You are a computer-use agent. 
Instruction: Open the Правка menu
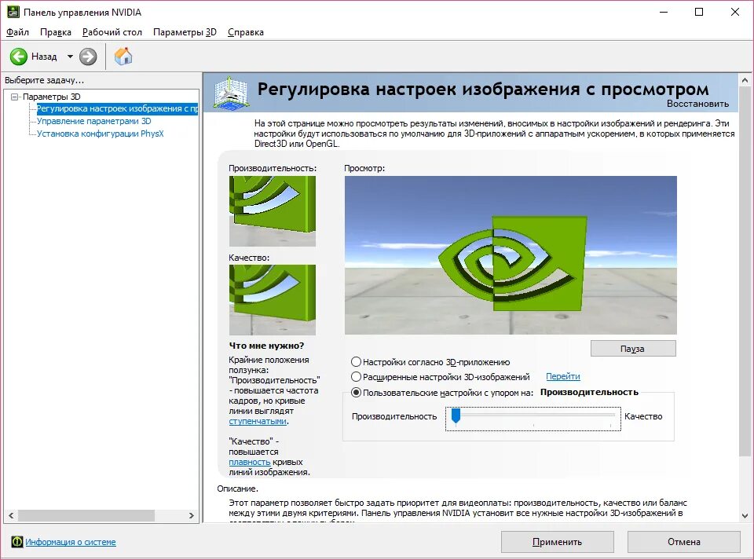55,32
